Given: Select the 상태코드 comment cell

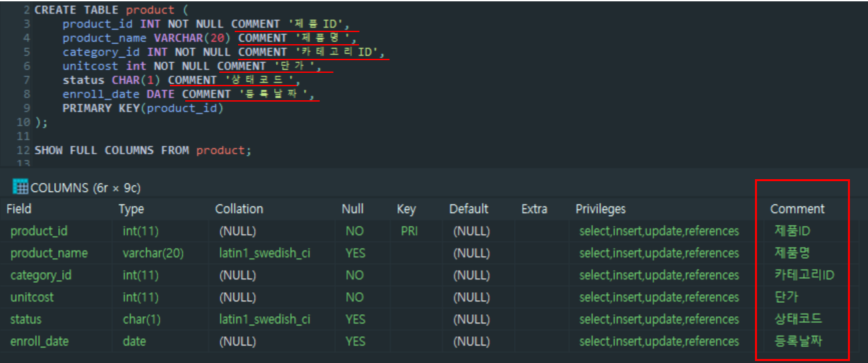Looking at the screenshot, I should pos(798,320).
